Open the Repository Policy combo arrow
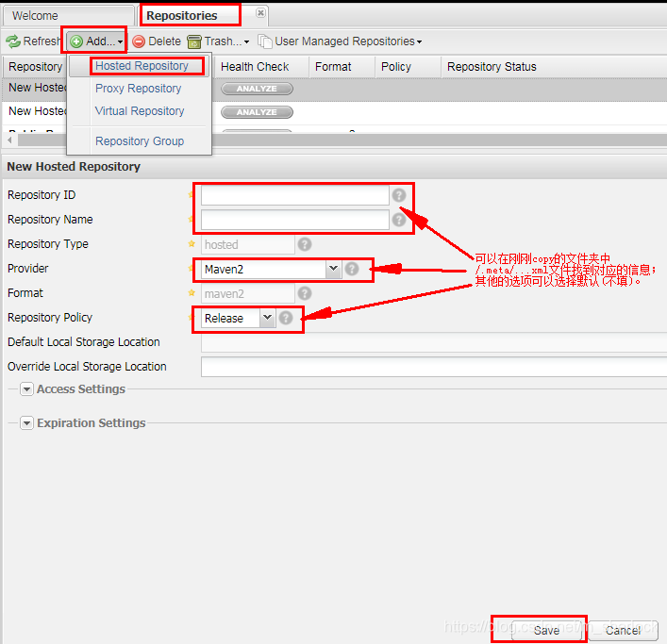Viewport: 667px width, 644px height. coord(267,318)
